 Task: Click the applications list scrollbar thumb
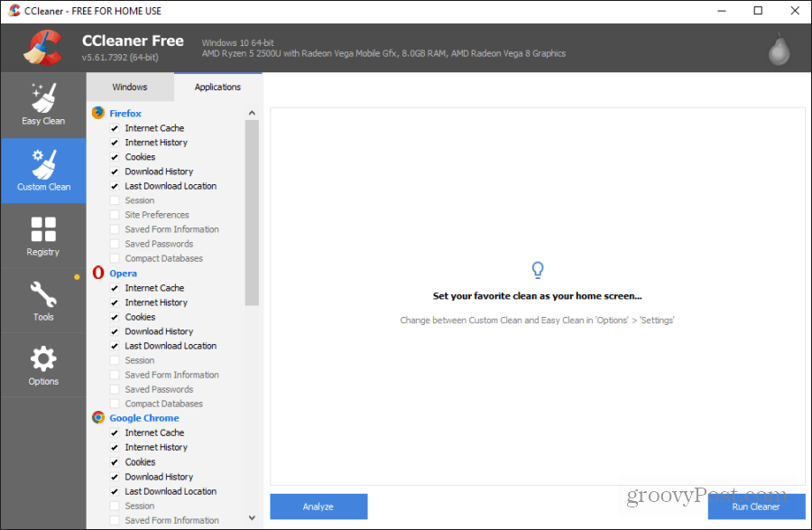tap(253, 213)
